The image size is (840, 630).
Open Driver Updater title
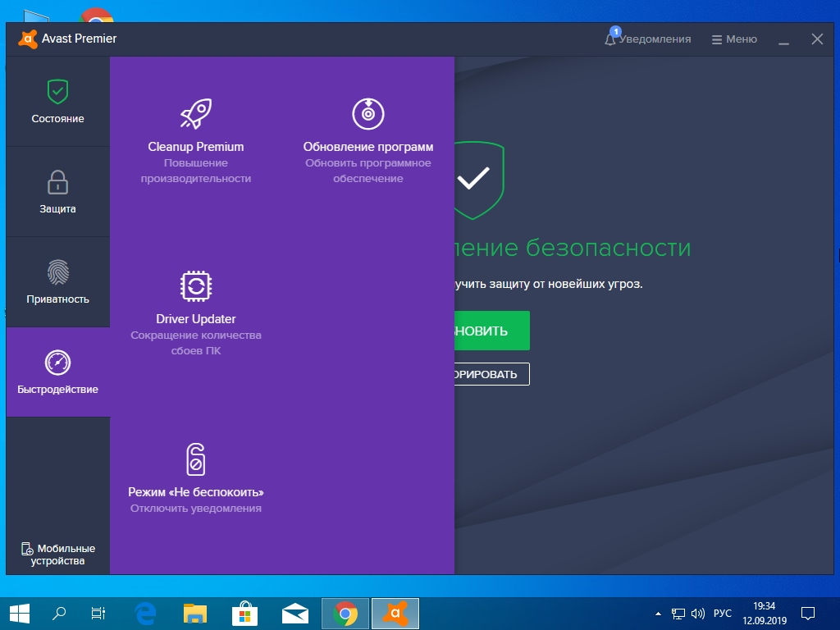[196, 319]
